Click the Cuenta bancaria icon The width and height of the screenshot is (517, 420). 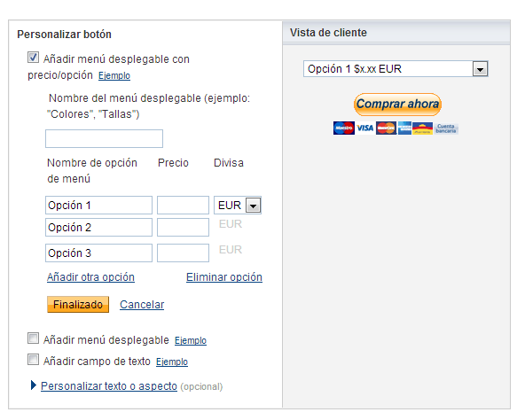[446, 128]
